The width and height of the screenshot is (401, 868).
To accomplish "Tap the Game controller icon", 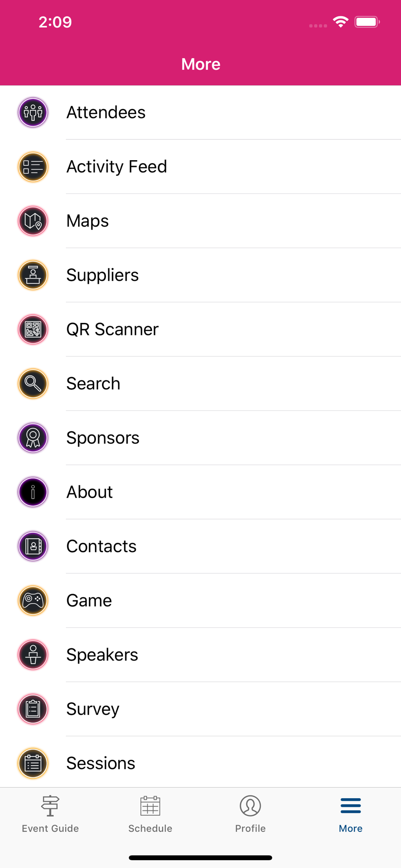I will (x=33, y=601).
